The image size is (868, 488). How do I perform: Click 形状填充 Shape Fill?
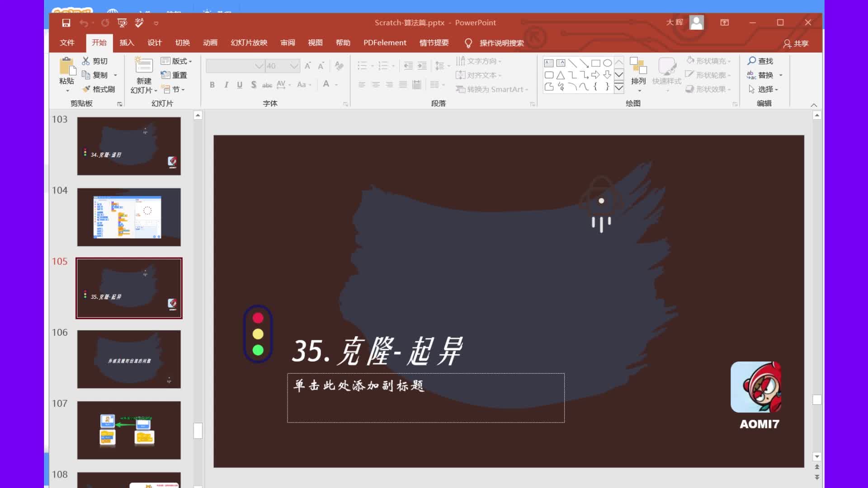coord(708,61)
